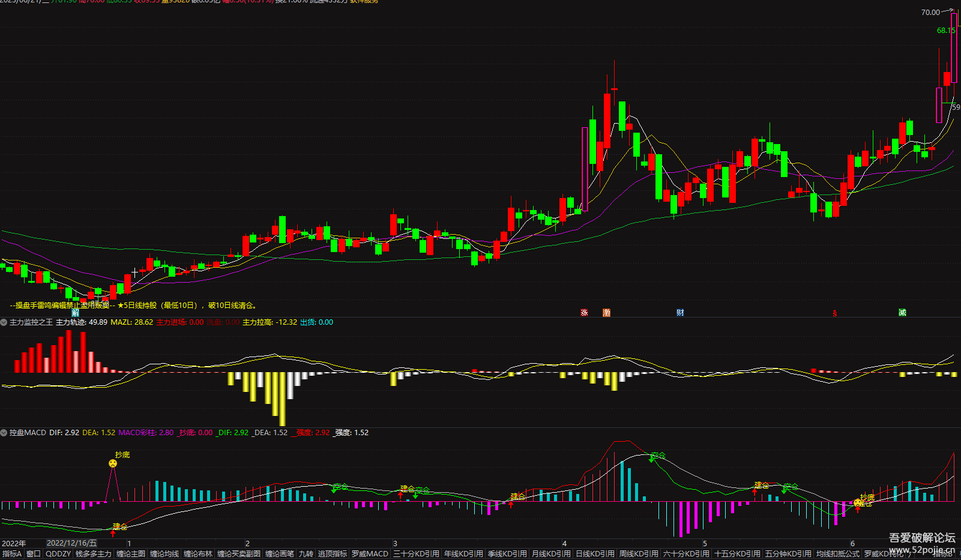The width and height of the screenshot is (961, 560).
Task: Click the DIF: 2.92 white value
Action: 64,433
